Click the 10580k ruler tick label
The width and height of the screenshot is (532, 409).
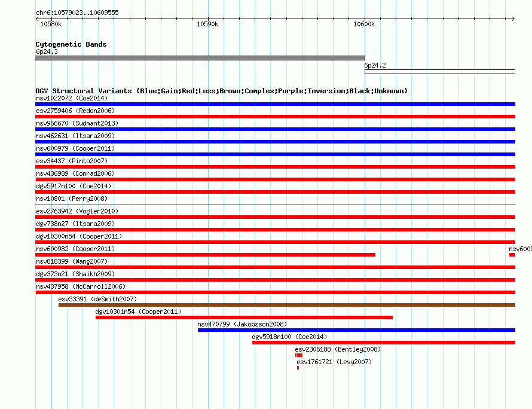click(51, 24)
